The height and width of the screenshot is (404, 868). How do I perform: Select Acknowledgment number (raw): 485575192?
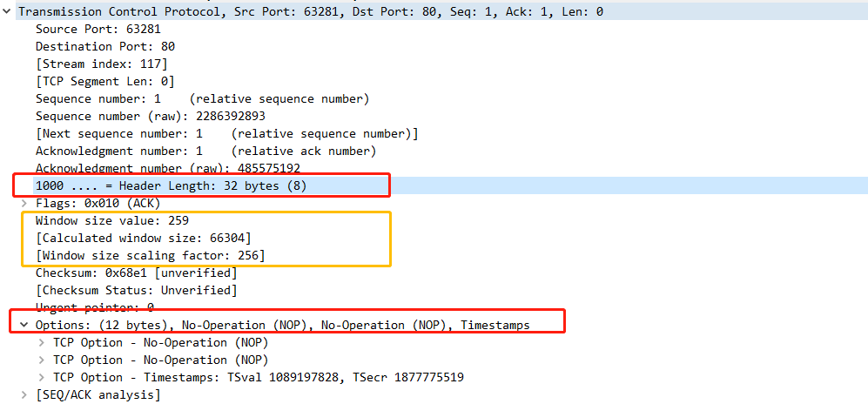tap(168, 168)
